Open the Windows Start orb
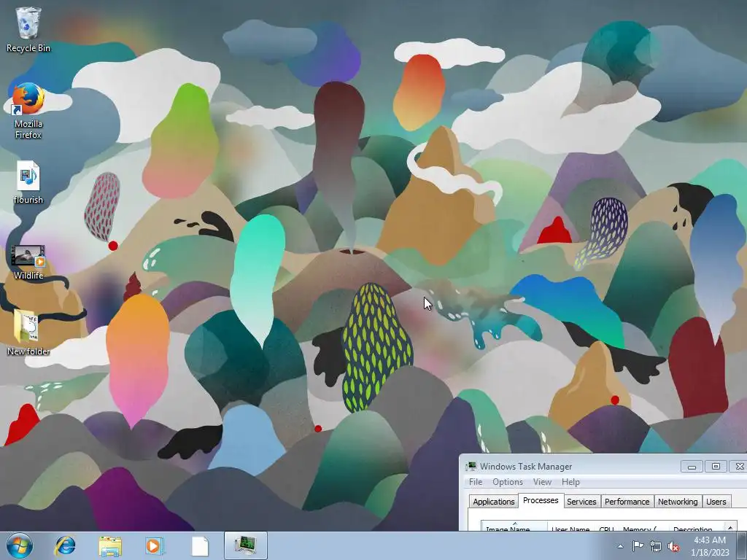The height and width of the screenshot is (560, 747). [20, 545]
